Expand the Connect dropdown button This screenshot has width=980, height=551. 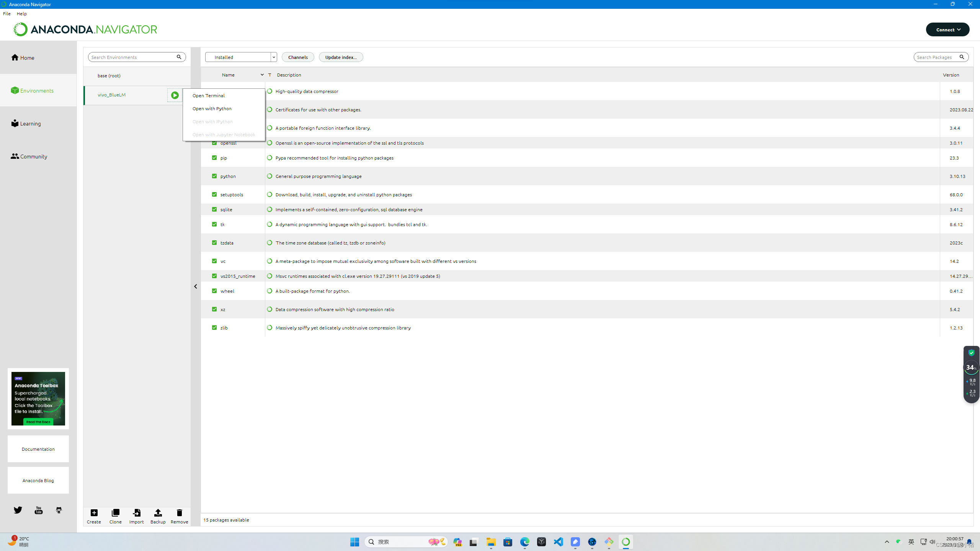(x=947, y=29)
